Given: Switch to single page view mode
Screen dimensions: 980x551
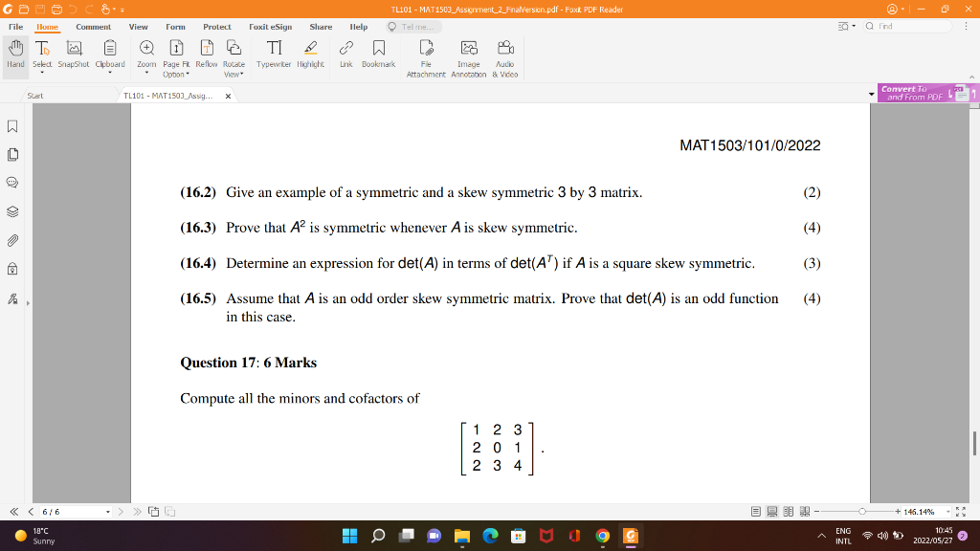Looking at the screenshot, I should [756, 512].
